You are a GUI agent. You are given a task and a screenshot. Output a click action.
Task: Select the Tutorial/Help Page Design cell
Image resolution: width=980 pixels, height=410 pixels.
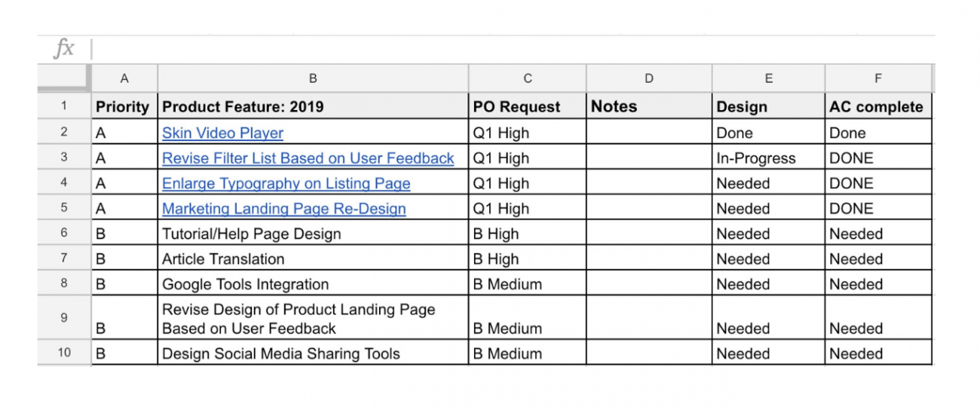313,234
